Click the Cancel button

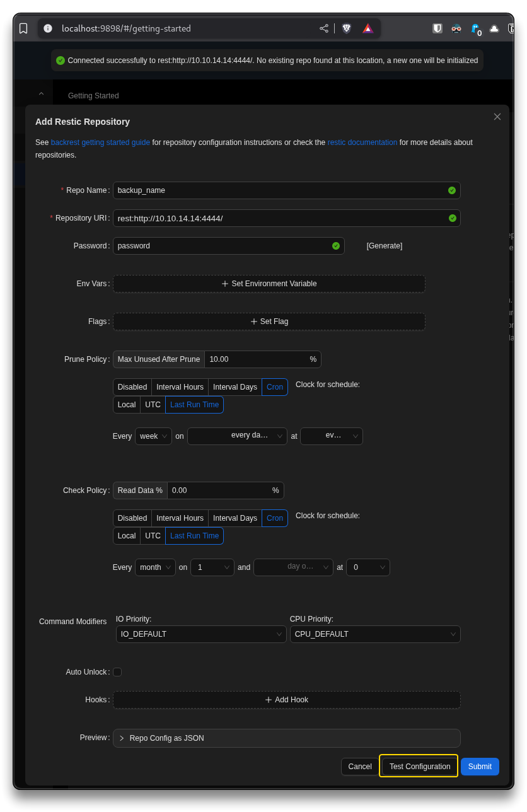point(360,767)
